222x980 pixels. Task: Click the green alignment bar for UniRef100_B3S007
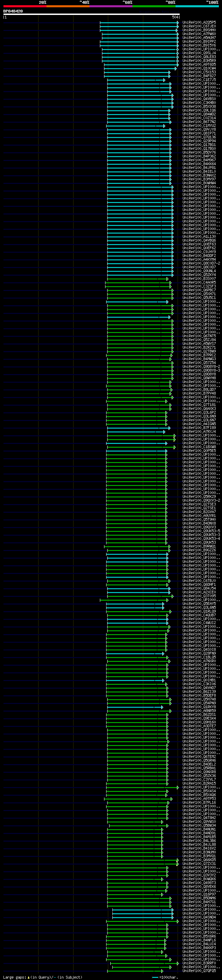click(x=138, y=278)
